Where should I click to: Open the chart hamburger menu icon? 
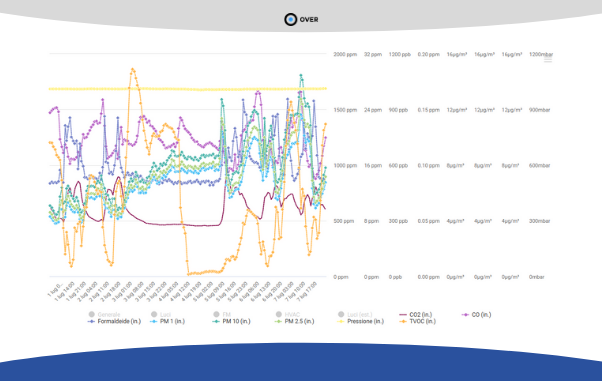point(548,58)
